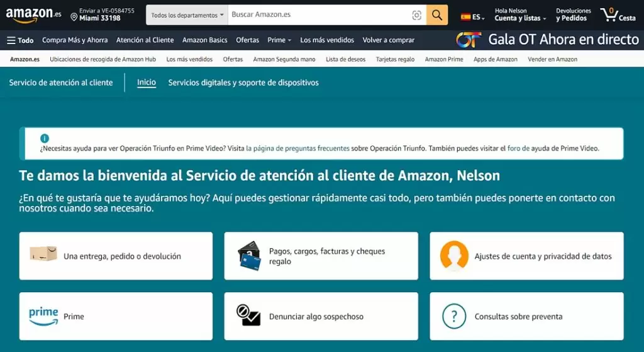The width and height of the screenshot is (644, 352).
Task: Select the Prime help card label
Action: coord(74,317)
